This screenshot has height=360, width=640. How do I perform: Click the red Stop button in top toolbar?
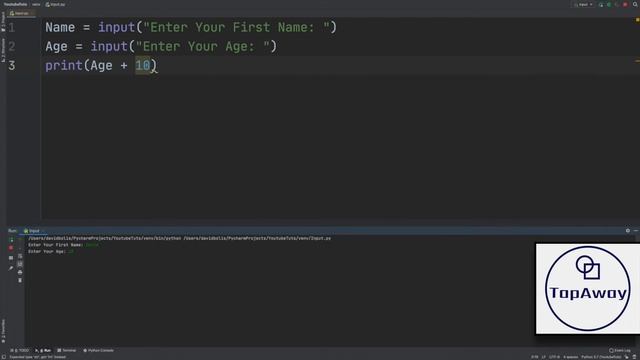(625, 4)
